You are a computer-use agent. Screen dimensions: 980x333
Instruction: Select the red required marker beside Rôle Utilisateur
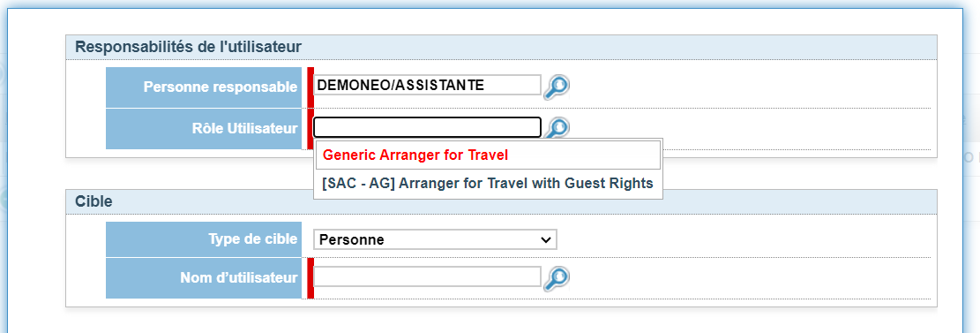[x=310, y=129]
